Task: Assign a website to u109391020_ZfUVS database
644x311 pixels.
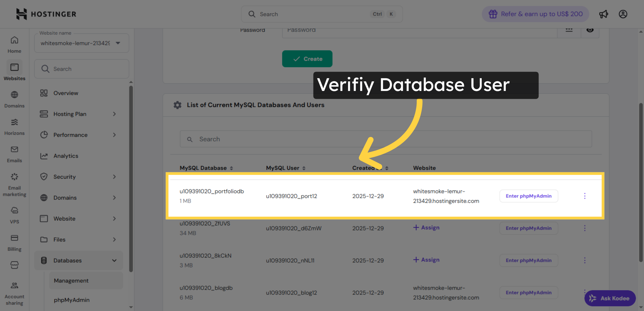Action: (426, 228)
